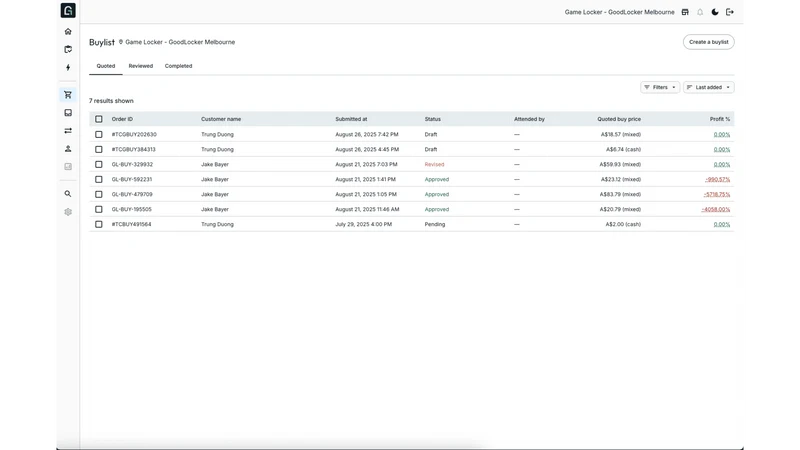Open the 0.00% profit link for #TCGBUY202630

point(721,135)
